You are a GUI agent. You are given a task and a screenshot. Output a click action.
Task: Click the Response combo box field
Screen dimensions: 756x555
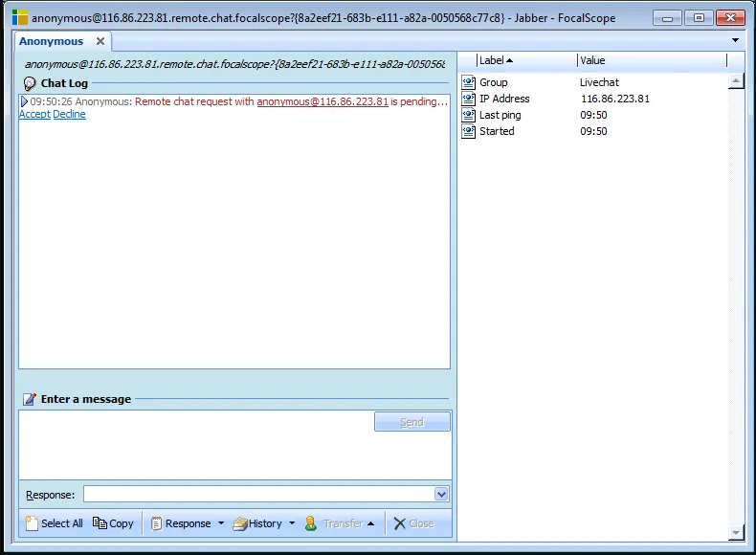(259, 495)
